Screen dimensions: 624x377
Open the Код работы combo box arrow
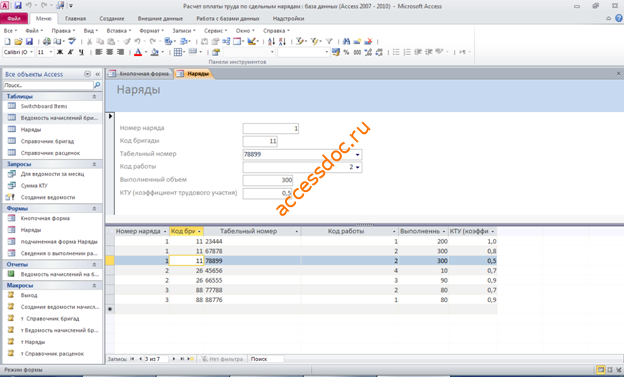coord(357,167)
